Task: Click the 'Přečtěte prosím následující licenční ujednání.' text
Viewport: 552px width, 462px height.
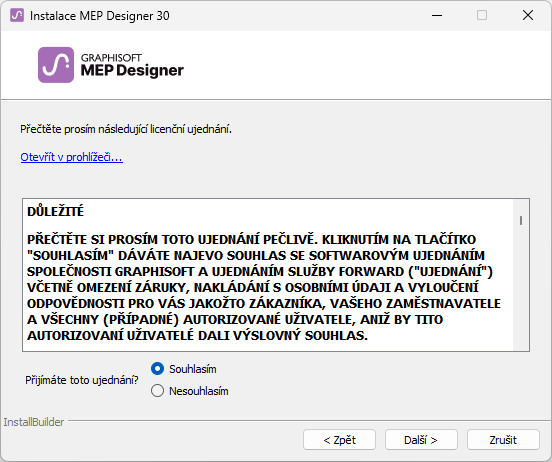Action: [126, 129]
